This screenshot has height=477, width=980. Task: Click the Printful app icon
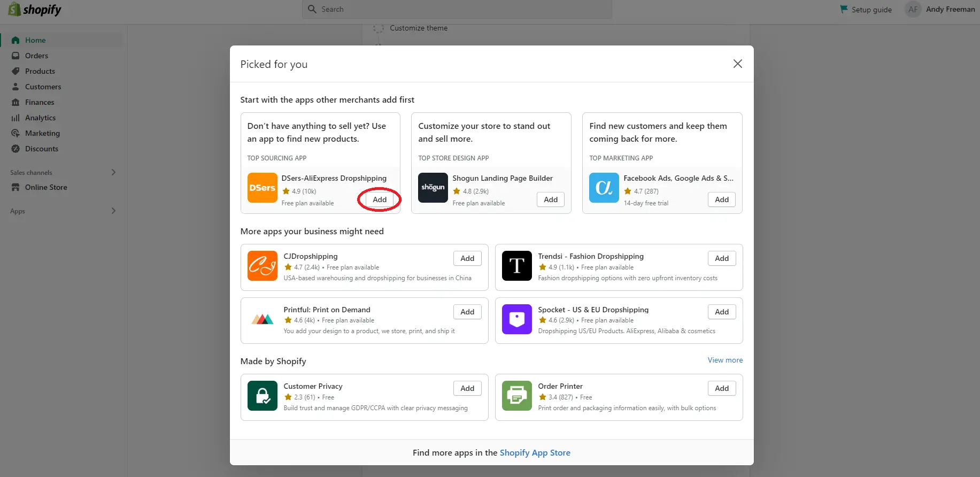pos(262,319)
